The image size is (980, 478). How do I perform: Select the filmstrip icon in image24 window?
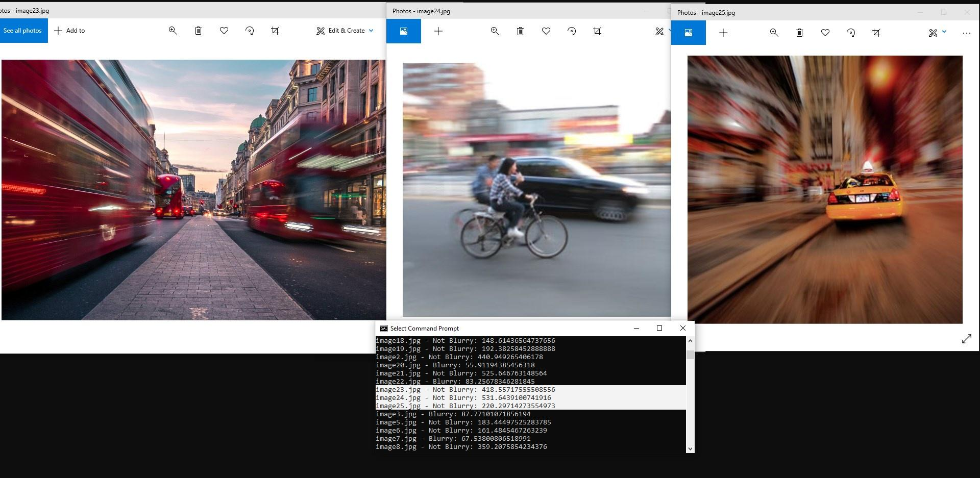pos(404,31)
